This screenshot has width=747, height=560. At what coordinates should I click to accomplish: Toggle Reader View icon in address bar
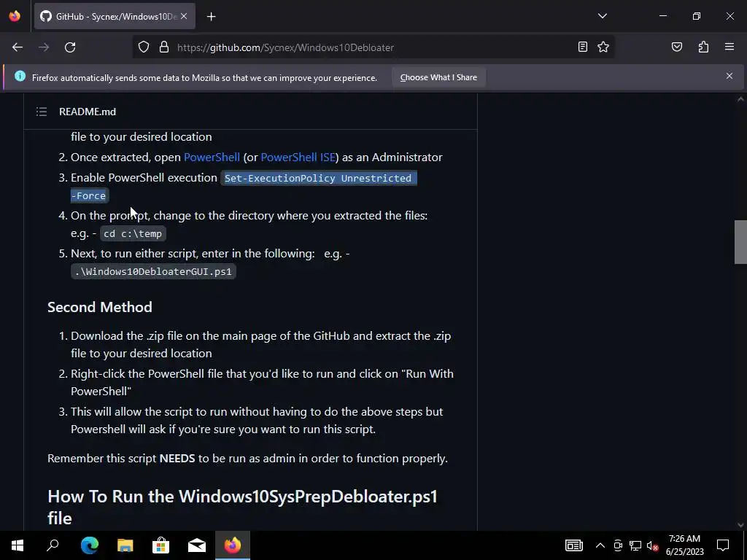coord(583,47)
